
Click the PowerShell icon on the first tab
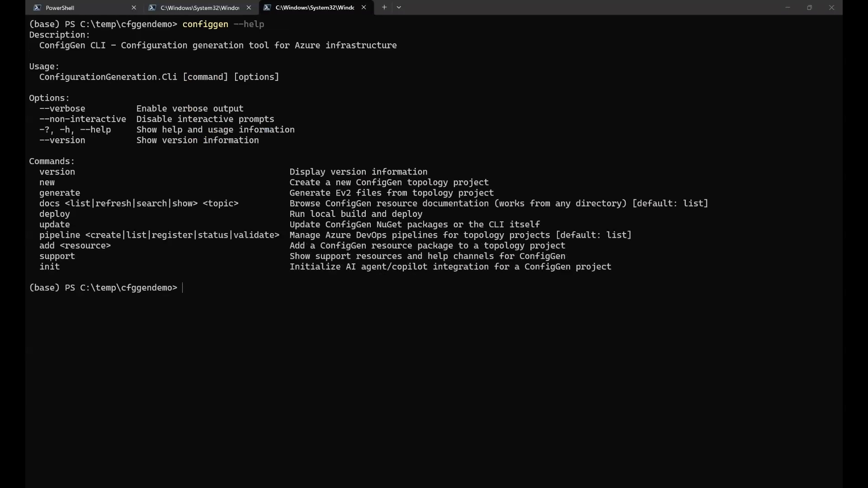click(38, 8)
